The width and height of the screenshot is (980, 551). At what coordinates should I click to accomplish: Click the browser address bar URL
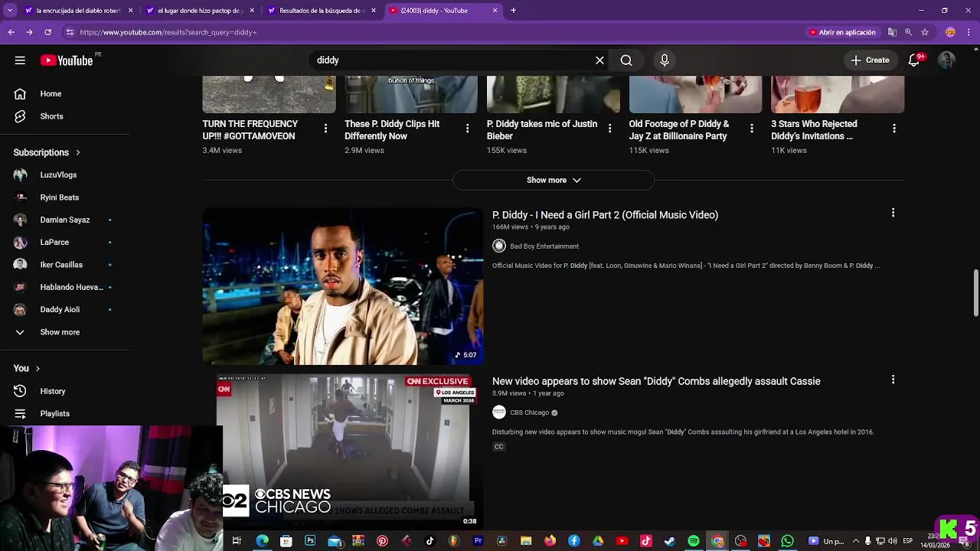(168, 32)
